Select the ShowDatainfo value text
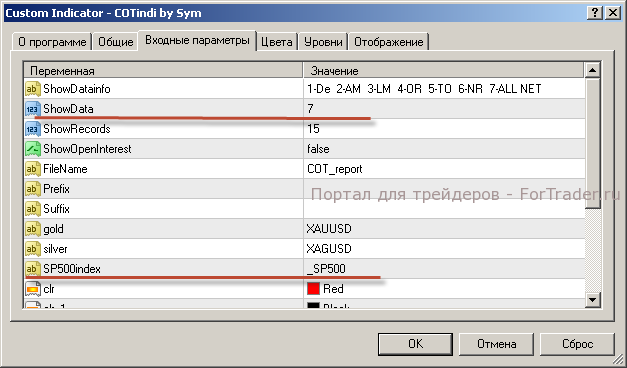Screen dimensions: 627x368 (424, 89)
